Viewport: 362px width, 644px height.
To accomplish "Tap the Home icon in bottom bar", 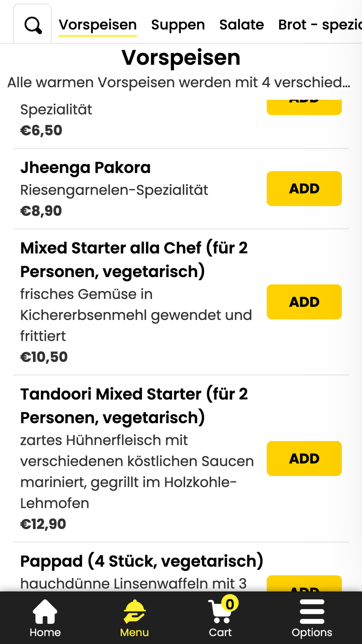I will coord(45,612).
